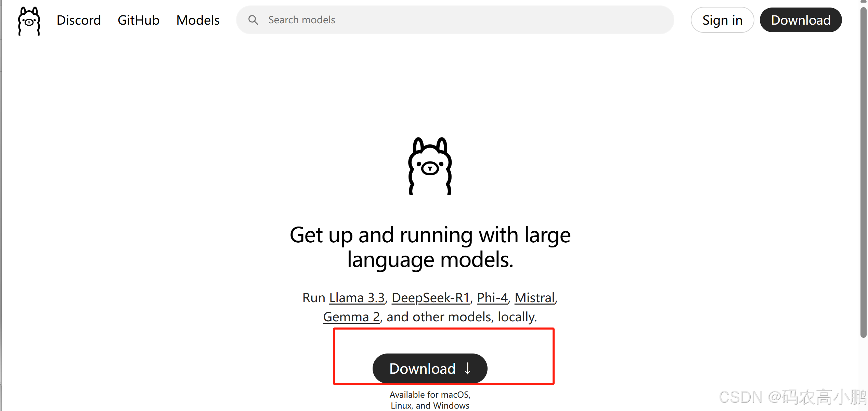
Task: Click the Sign in button
Action: point(722,20)
